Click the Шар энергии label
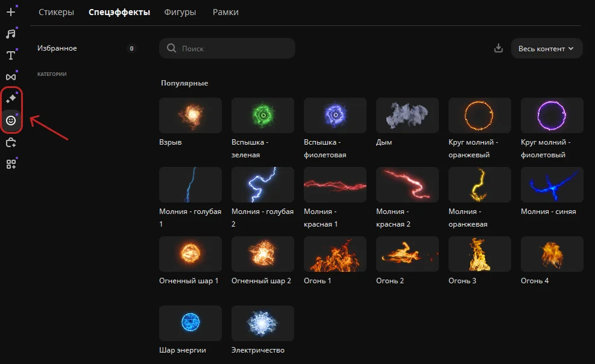This screenshot has height=364, width=595. (x=183, y=350)
